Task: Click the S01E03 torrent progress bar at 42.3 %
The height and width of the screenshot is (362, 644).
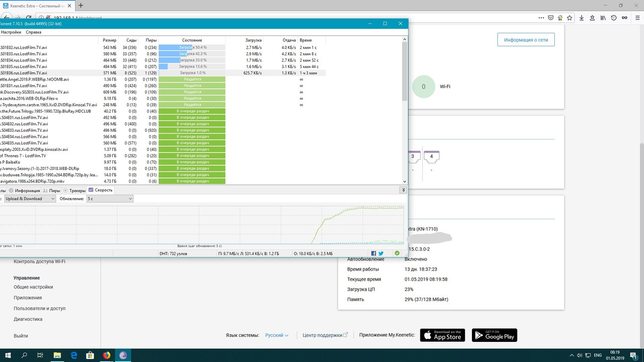Action: click(192, 54)
